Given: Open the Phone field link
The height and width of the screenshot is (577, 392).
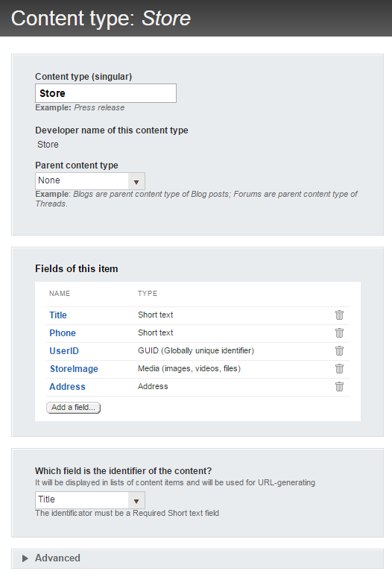Looking at the screenshot, I should (63, 333).
